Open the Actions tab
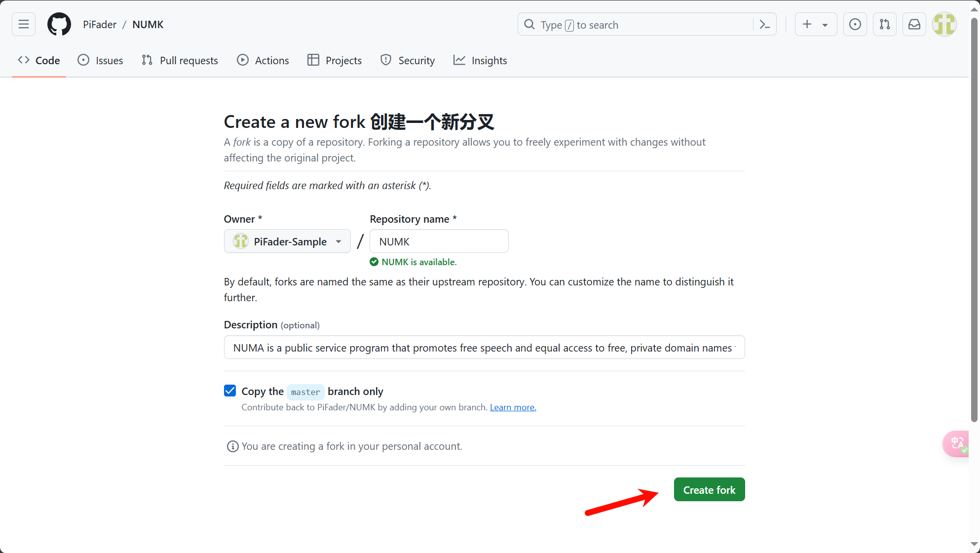 click(263, 60)
